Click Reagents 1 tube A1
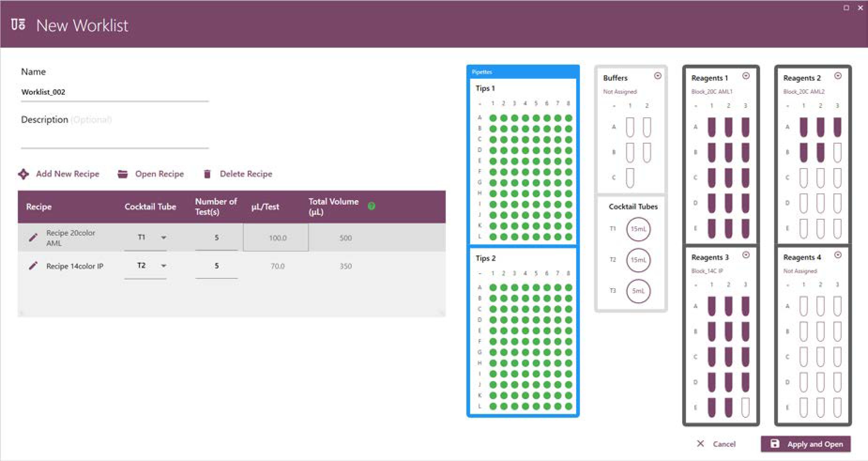This screenshot has width=868, height=461. pos(712,127)
